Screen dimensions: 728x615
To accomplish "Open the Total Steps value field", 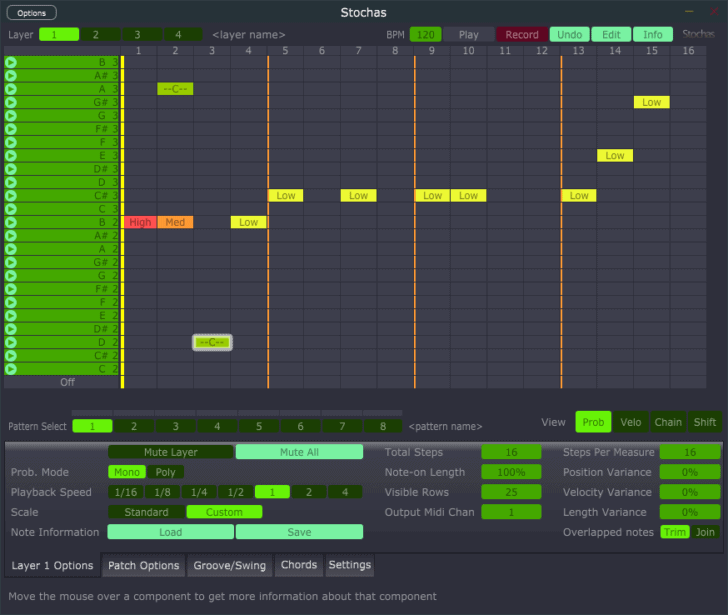I will pyautogui.click(x=511, y=452).
